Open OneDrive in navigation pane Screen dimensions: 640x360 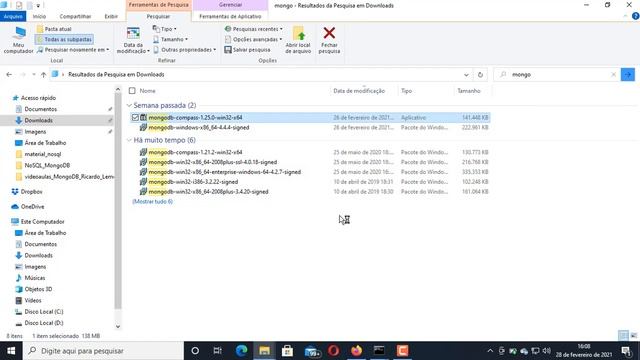32,207
